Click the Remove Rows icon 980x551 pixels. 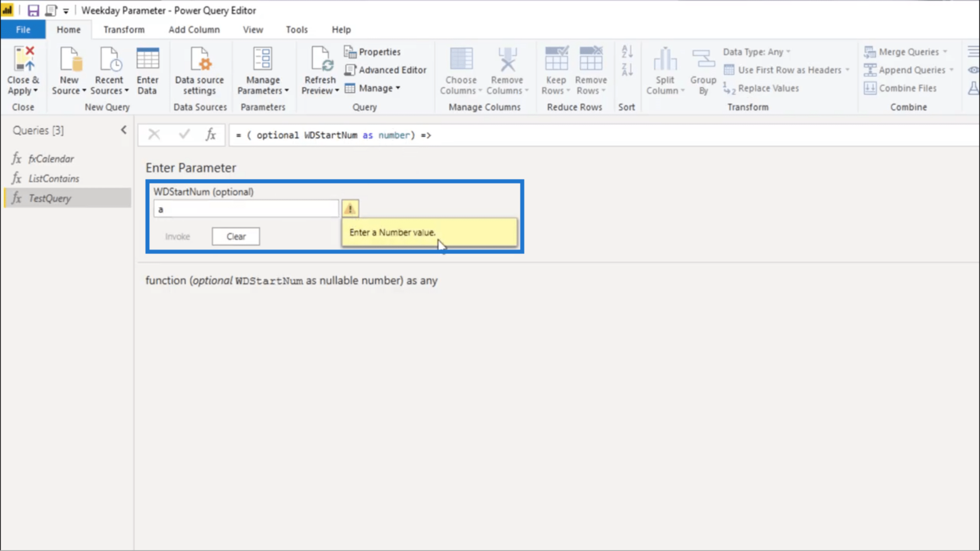click(x=591, y=59)
